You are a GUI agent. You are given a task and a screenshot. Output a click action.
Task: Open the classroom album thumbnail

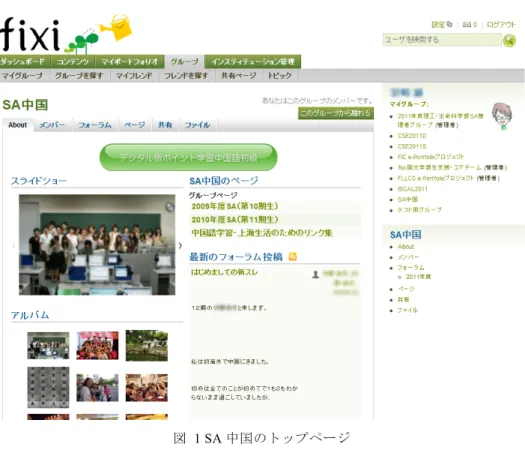pos(48,346)
